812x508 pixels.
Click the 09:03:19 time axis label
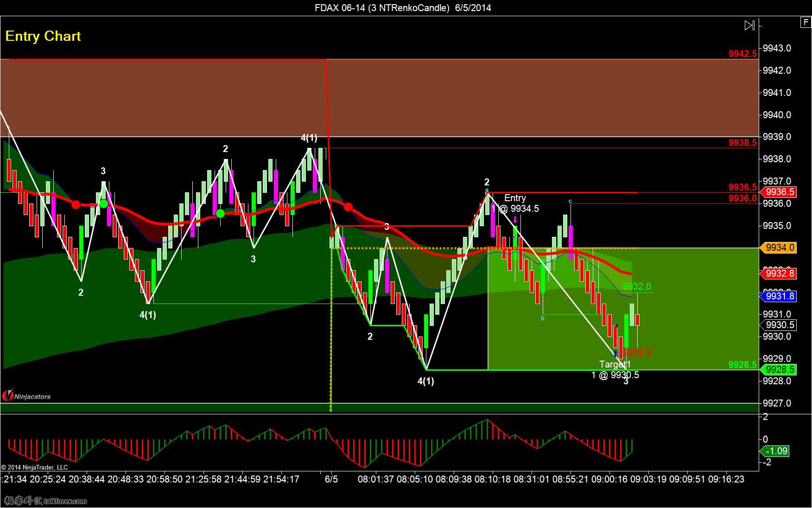648,479
